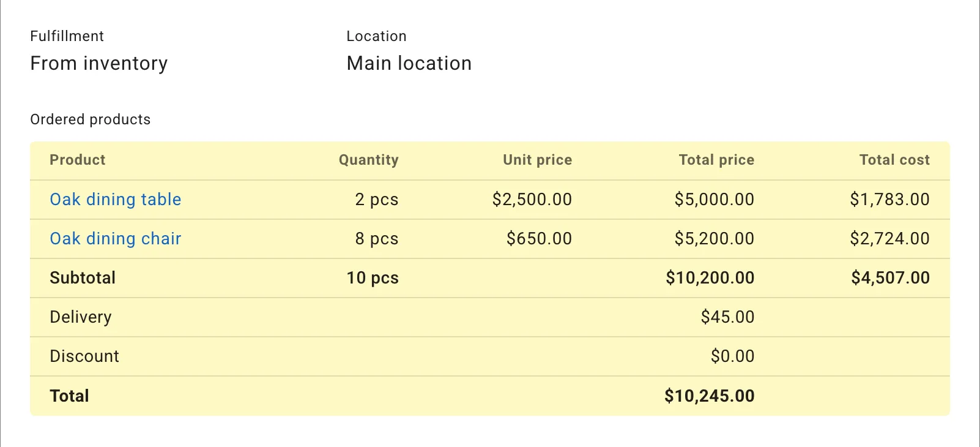Click the Unit price column header
This screenshot has width=980, height=447.
[537, 160]
